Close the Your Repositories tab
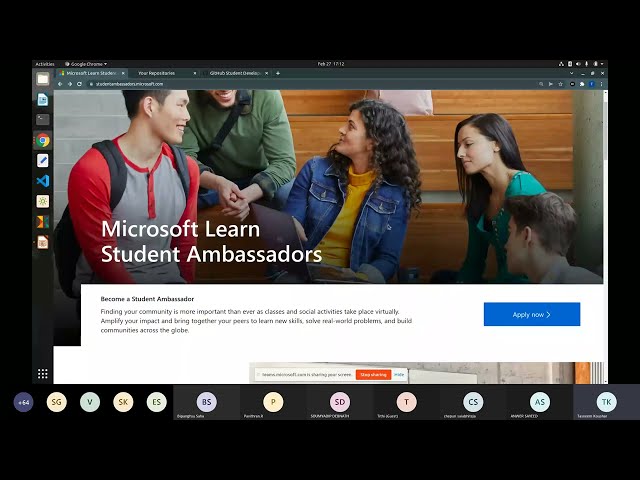 coord(195,73)
